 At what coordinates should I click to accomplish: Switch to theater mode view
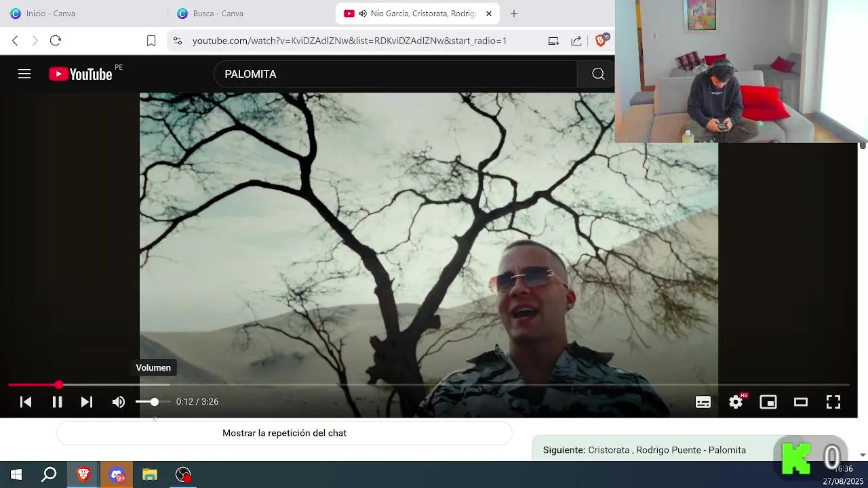(x=801, y=402)
